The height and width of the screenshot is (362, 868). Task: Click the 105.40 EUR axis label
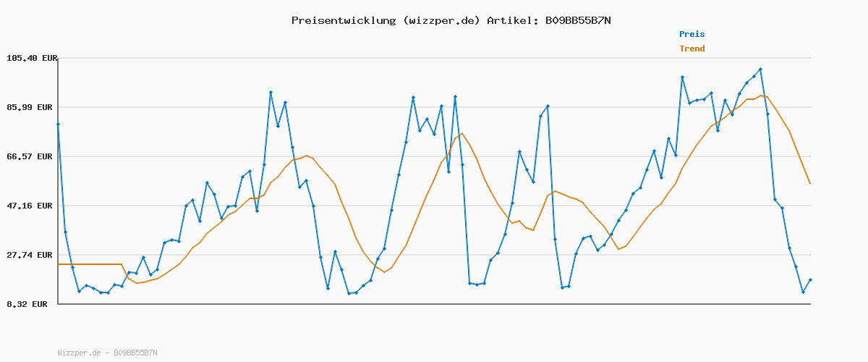pyautogui.click(x=32, y=58)
